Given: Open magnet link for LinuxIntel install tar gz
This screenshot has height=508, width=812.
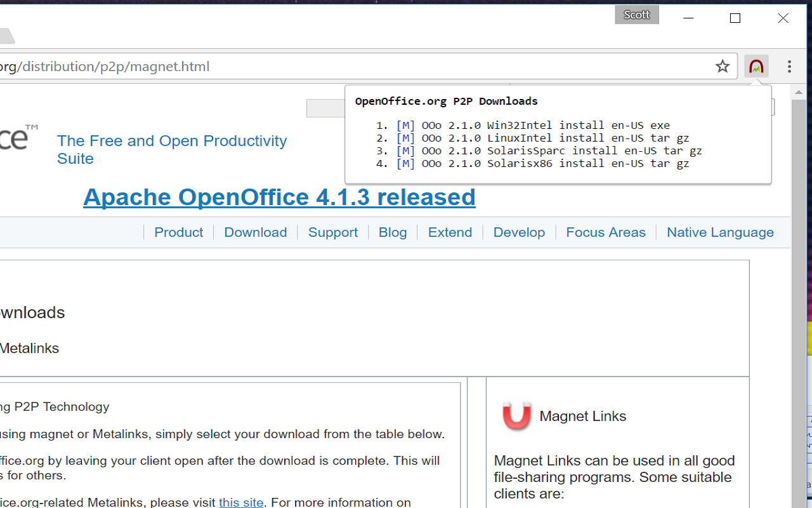Looking at the screenshot, I should 405,138.
